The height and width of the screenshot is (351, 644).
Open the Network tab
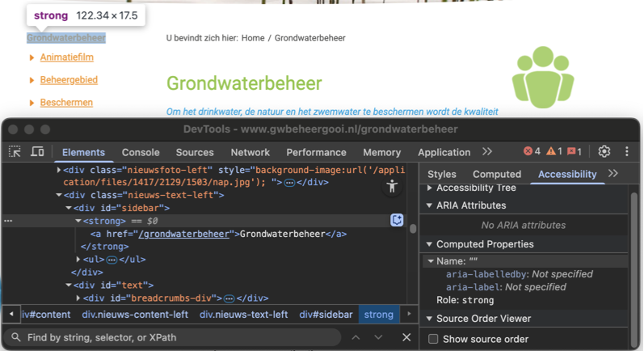(250, 152)
